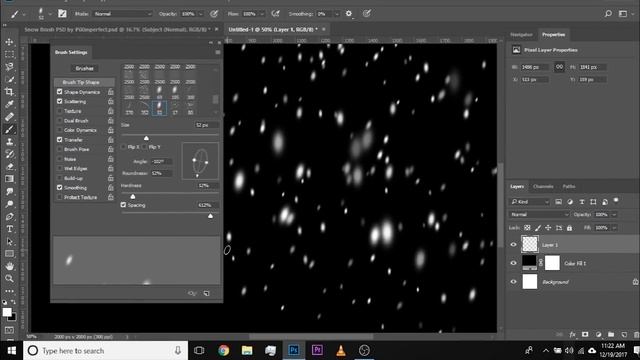This screenshot has height=360, width=640.
Task: Select the Pen tool
Action: (9, 216)
